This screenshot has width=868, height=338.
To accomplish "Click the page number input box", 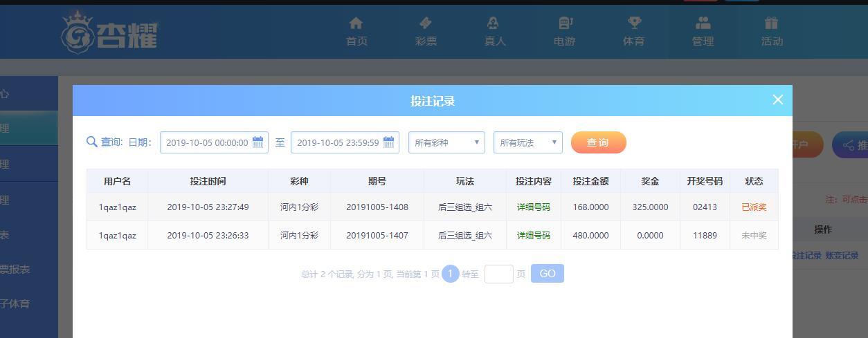I will point(498,274).
